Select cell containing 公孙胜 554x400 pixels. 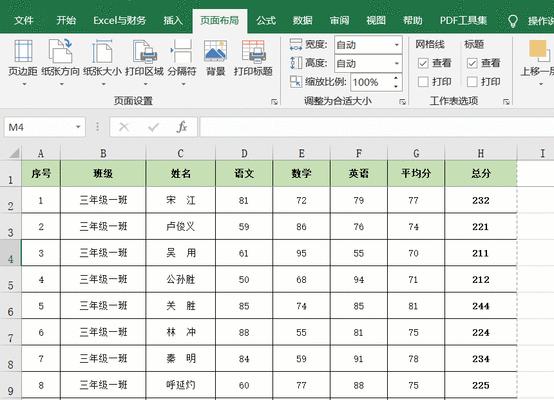[181, 280]
